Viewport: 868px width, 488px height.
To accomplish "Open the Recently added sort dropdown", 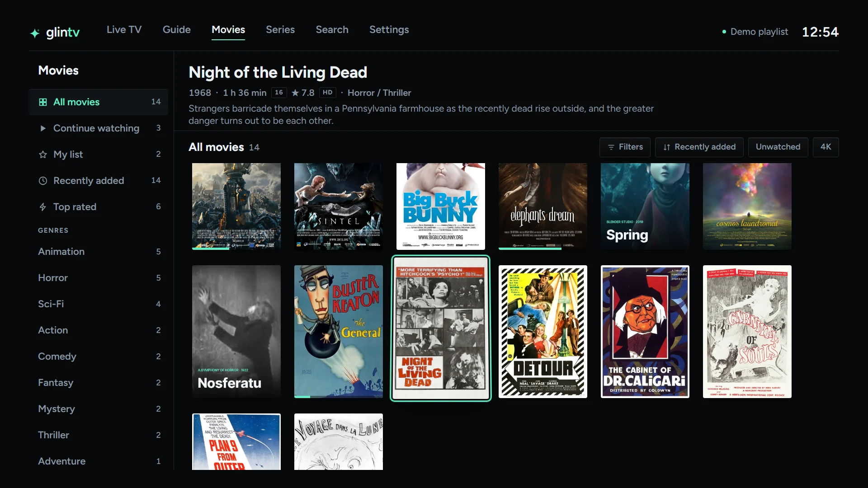I will tap(699, 147).
